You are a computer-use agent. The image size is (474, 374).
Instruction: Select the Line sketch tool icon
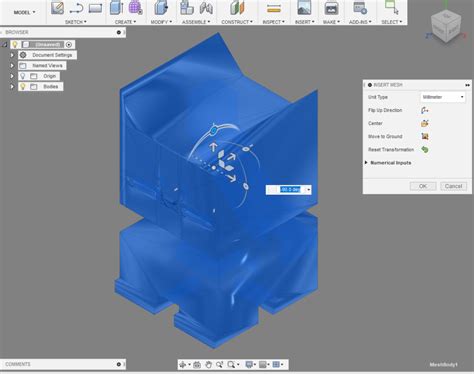point(76,8)
